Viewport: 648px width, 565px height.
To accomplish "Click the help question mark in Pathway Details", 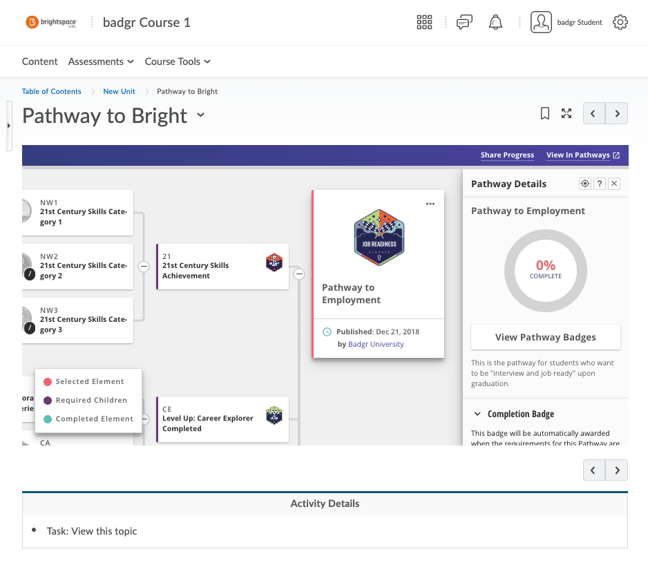I will click(599, 184).
